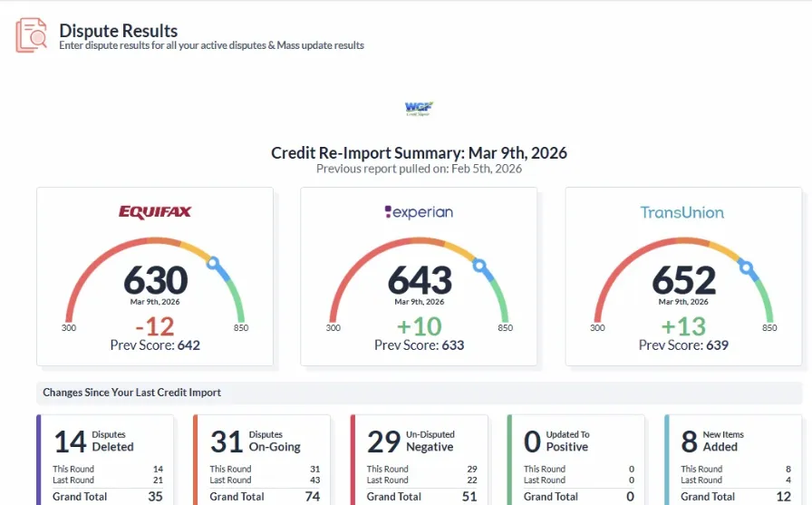Click 'Prev Score: 642' under Equifax

coord(155,345)
